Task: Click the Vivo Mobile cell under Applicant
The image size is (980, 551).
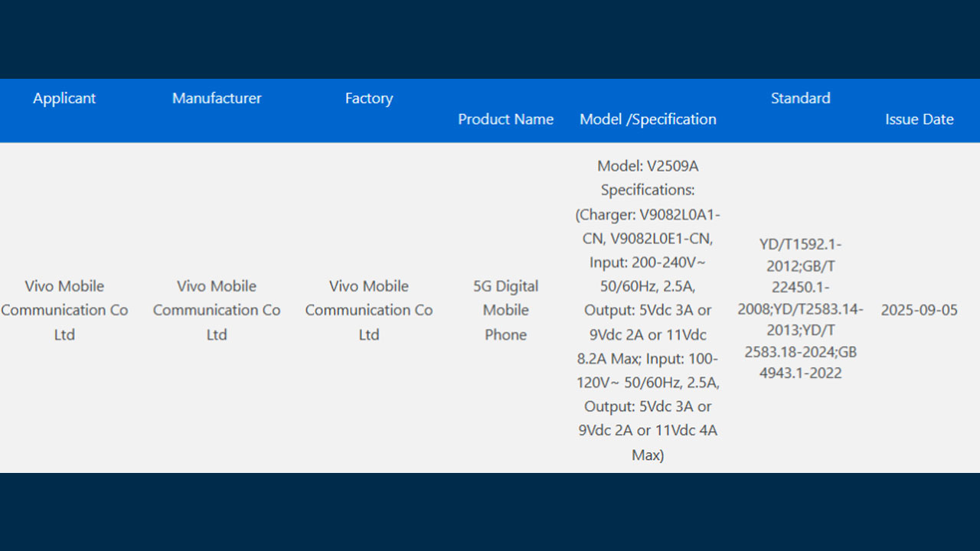Action: coord(64,310)
